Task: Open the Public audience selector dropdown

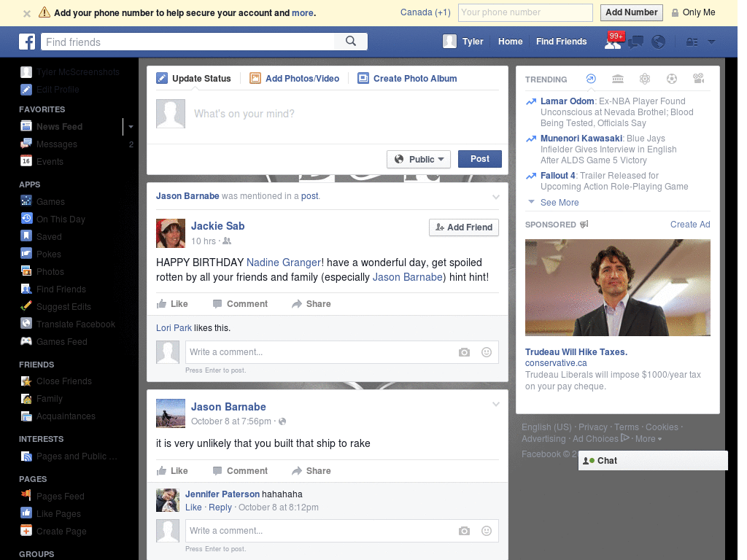Action: pos(419,159)
